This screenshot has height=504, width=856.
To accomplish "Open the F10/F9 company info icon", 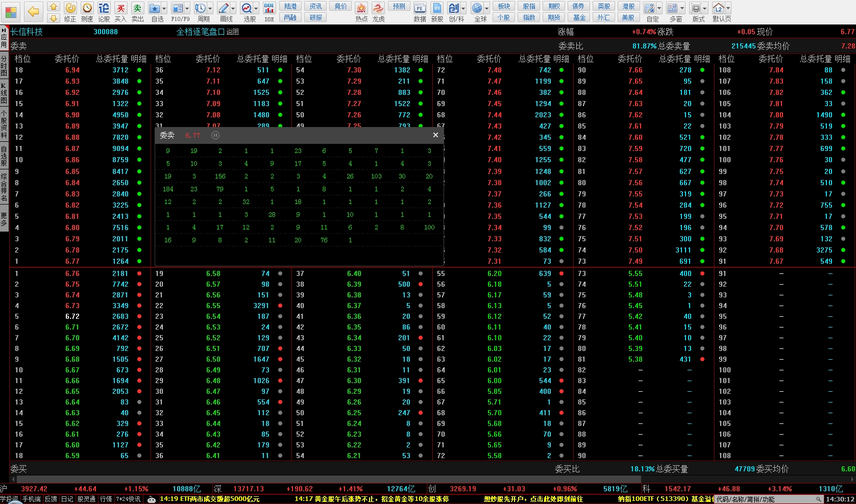I will coord(177,8).
